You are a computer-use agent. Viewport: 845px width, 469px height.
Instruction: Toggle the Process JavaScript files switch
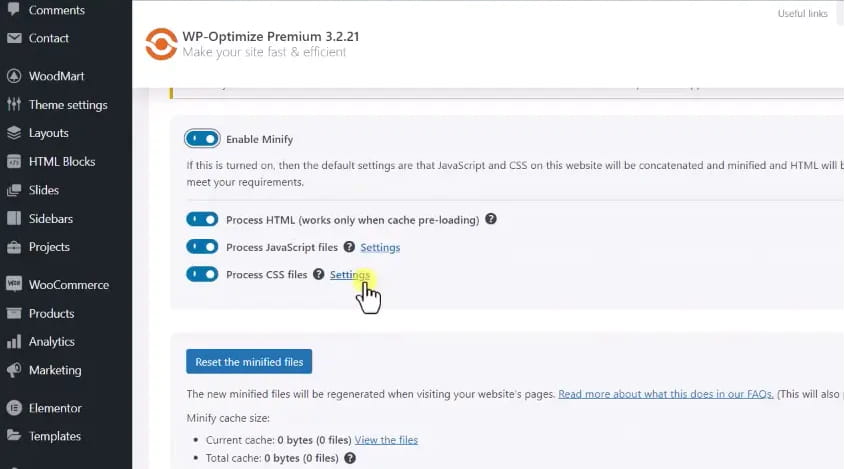[202, 247]
